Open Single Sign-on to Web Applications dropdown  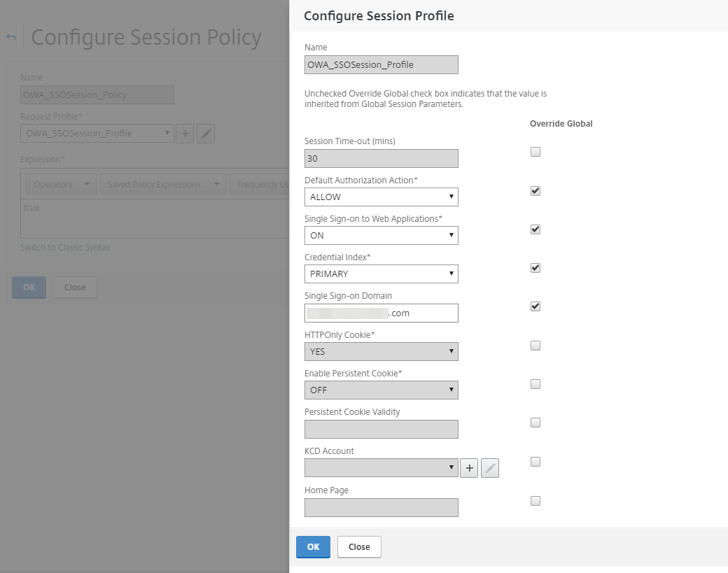click(381, 236)
